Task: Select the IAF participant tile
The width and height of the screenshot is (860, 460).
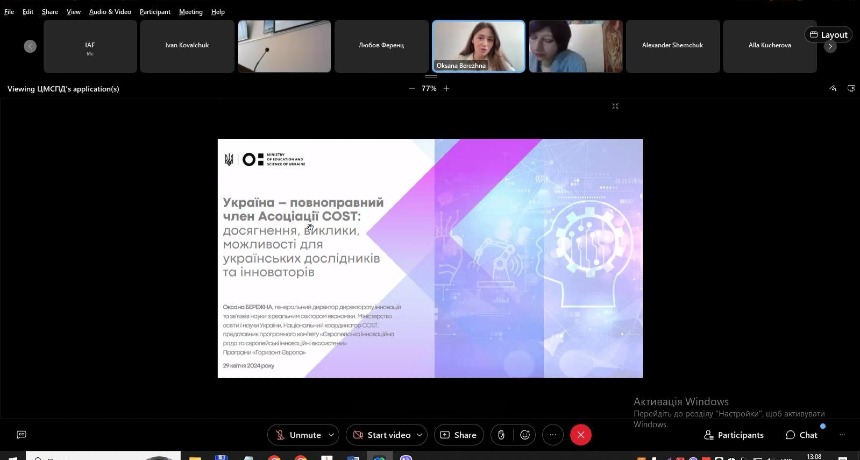Action: pos(90,46)
